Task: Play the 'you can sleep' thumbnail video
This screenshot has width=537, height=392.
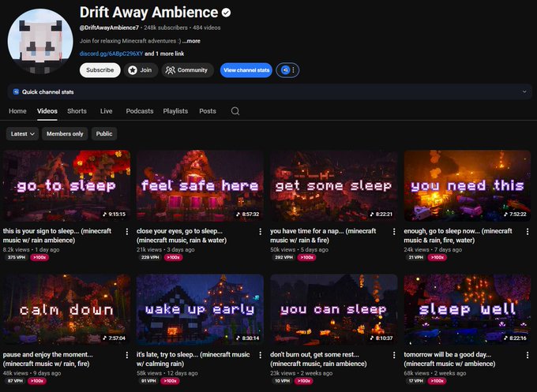Action: coord(333,309)
